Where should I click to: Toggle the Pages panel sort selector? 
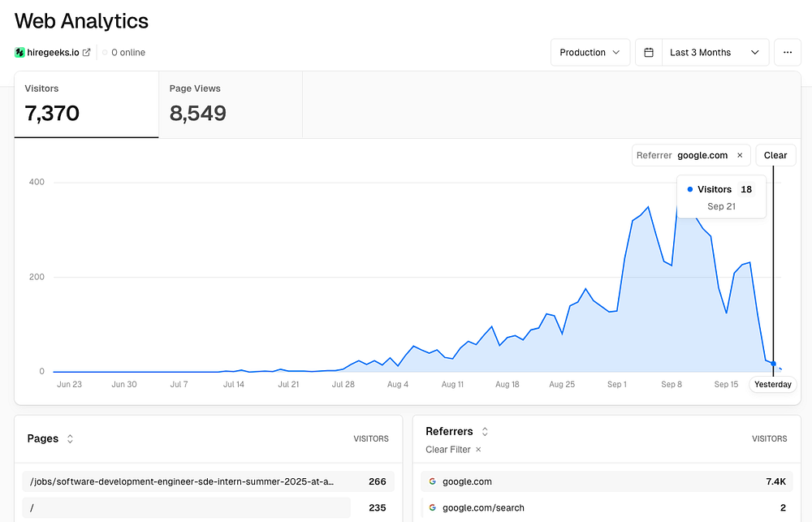point(70,438)
